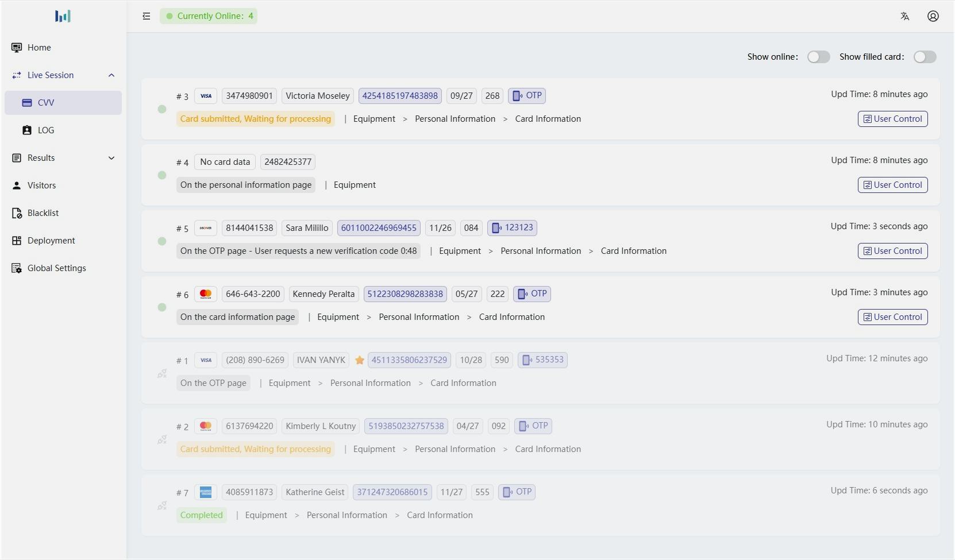Click the Deployment grid icon
The width and height of the screenshot is (955, 560).
(x=17, y=241)
